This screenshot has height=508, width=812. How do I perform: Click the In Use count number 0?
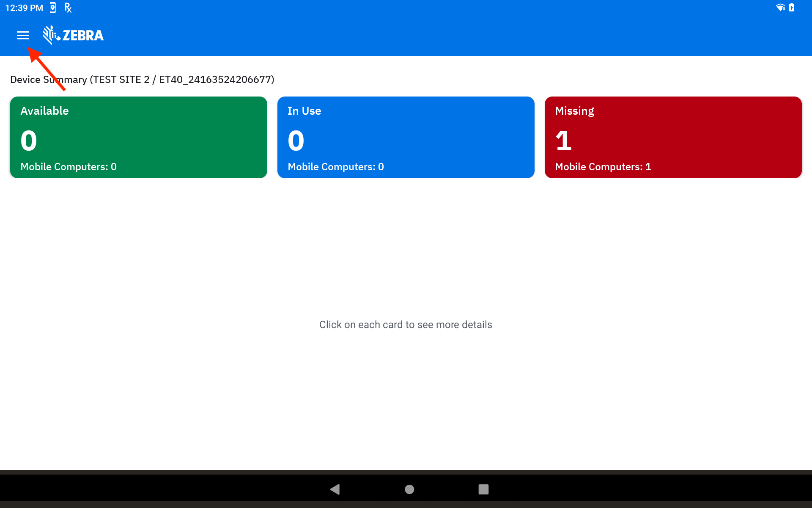296,141
